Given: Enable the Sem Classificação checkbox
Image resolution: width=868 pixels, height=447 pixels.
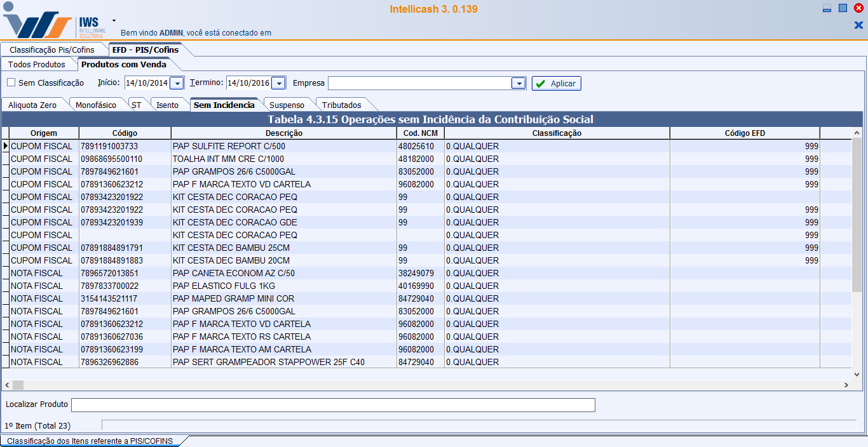Looking at the screenshot, I should 11,83.
